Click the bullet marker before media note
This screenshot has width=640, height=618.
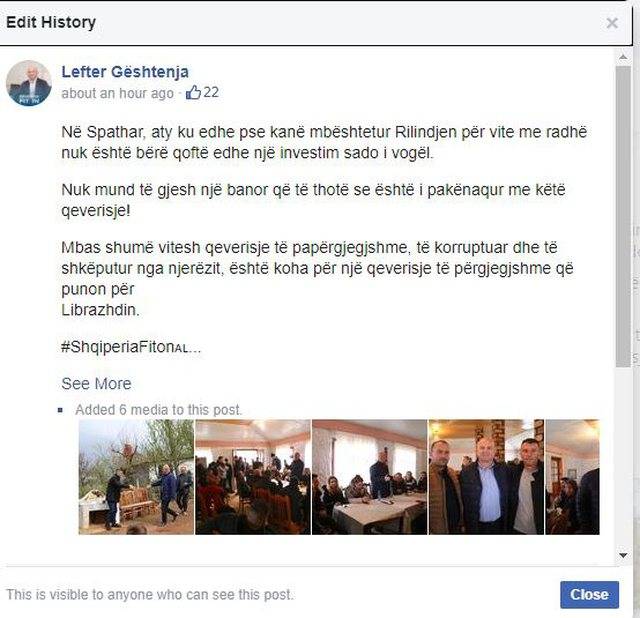60,410
